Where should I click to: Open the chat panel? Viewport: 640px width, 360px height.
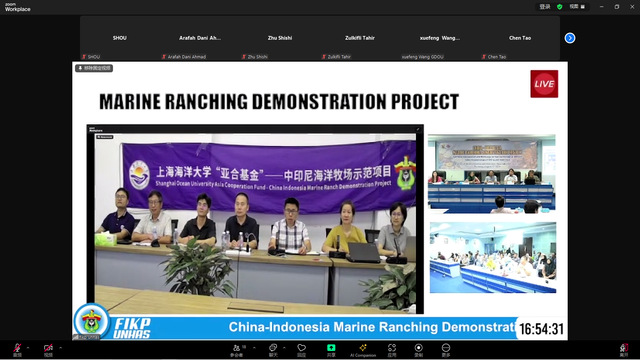[273, 349]
